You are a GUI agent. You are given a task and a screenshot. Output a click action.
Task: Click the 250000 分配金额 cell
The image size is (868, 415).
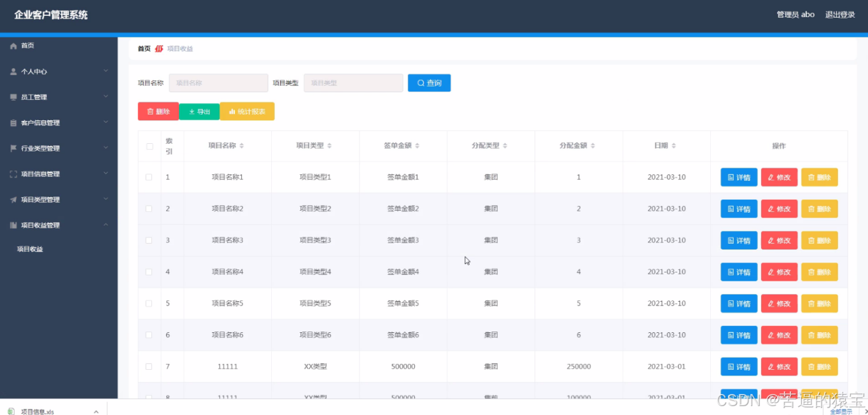point(578,367)
